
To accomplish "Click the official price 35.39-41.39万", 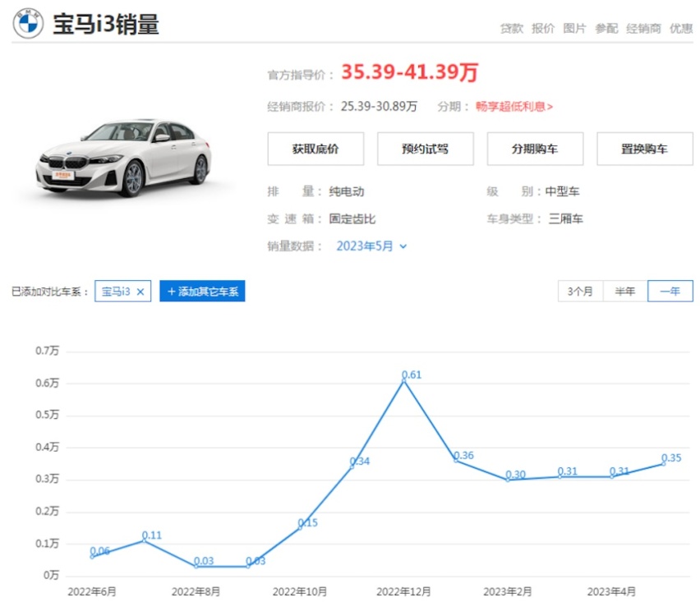I will [410, 71].
